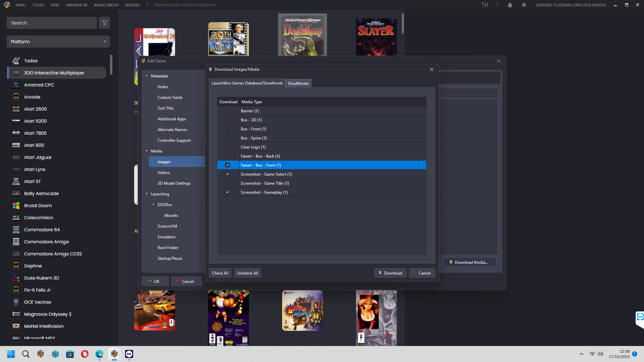Open volume control in system tray
Screen dimensions: 644x362
point(600,354)
